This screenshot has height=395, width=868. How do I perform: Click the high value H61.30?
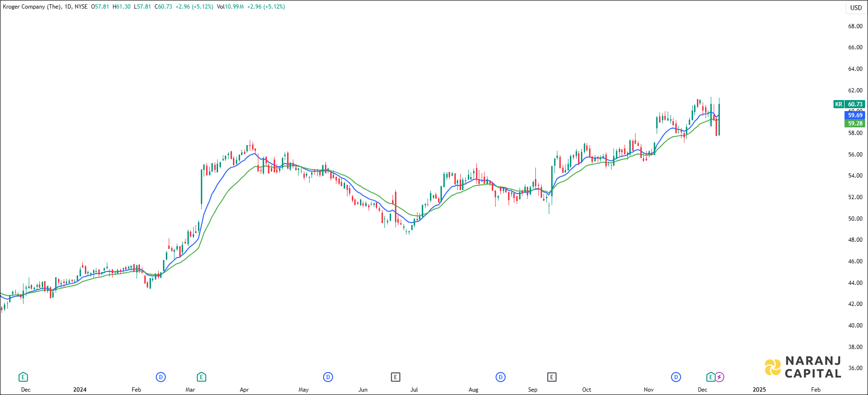click(x=122, y=7)
